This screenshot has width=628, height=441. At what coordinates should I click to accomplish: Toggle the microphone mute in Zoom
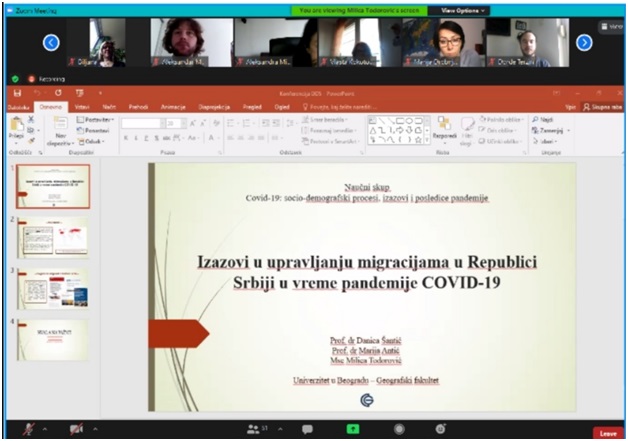tap(22, 429)
